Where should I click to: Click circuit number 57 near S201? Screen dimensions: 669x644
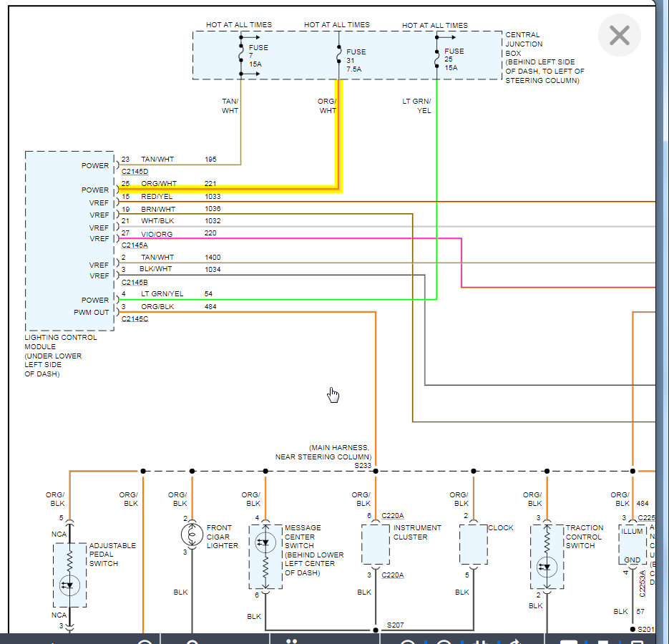(x=640, y=612)
